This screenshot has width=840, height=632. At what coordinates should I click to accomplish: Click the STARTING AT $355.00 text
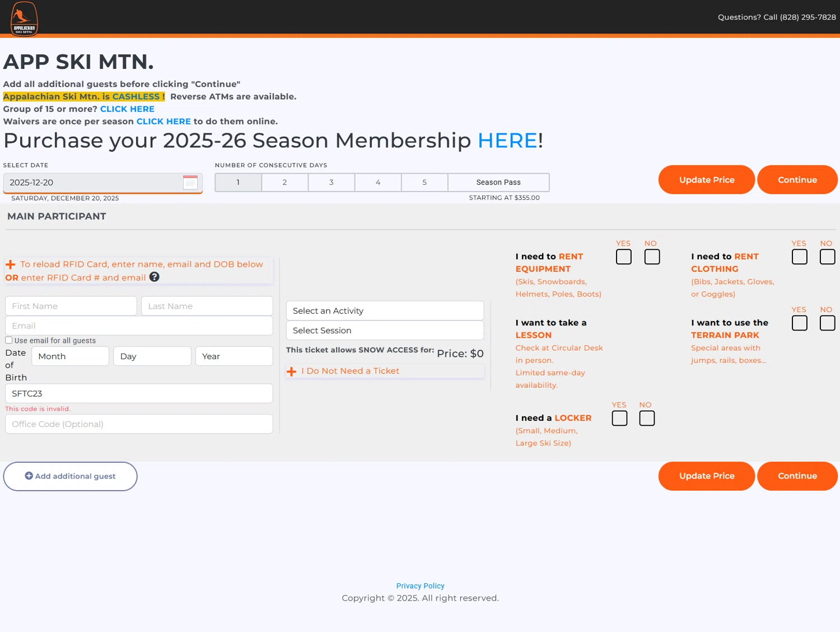[x=505, y=198]
